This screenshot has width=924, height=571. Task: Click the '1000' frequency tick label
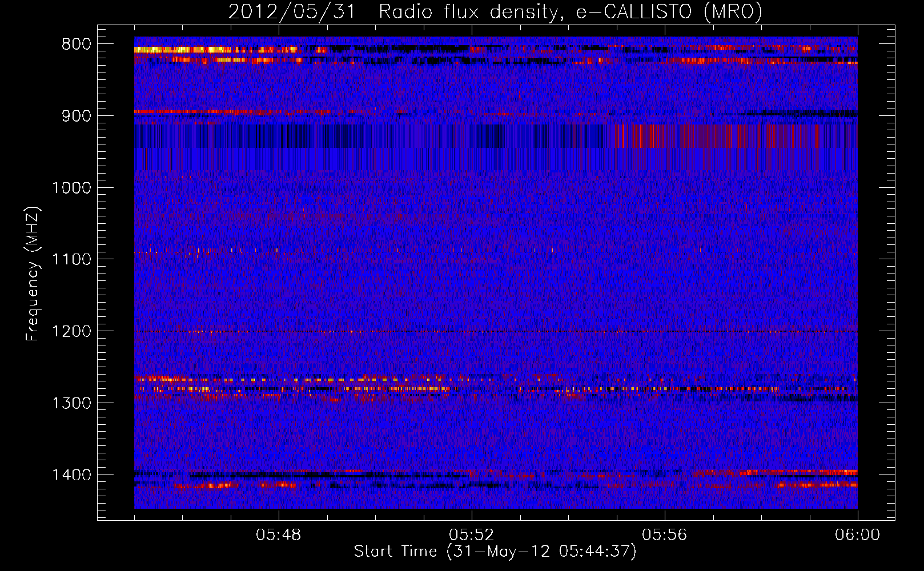click(x=71, y=188)
